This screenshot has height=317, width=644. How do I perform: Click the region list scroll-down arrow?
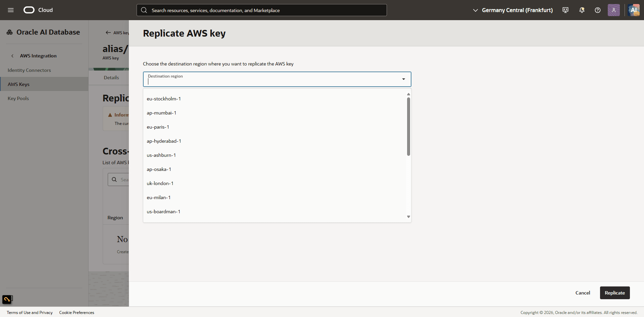pos(408,217)
